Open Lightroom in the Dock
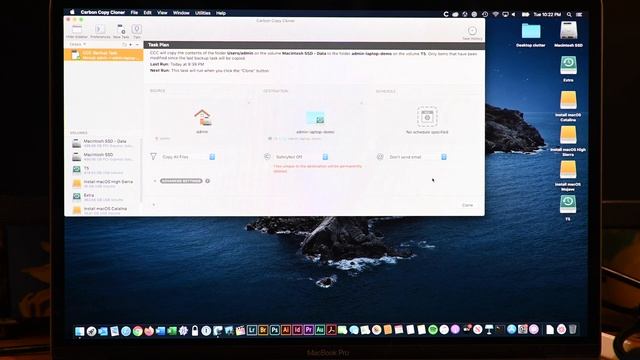The height and width of the screenshot is (360, 640). [252, 330]
